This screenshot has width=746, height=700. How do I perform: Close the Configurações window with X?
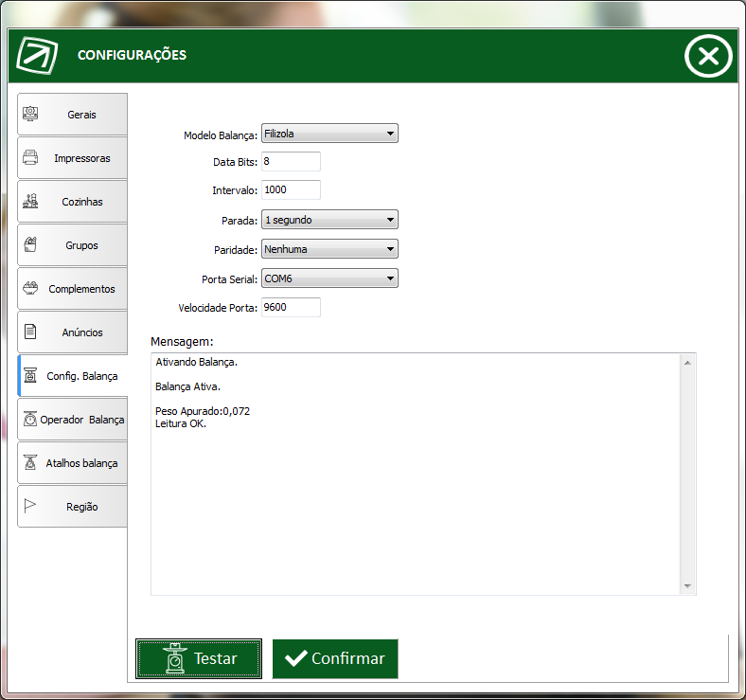(x=708, y=56)
